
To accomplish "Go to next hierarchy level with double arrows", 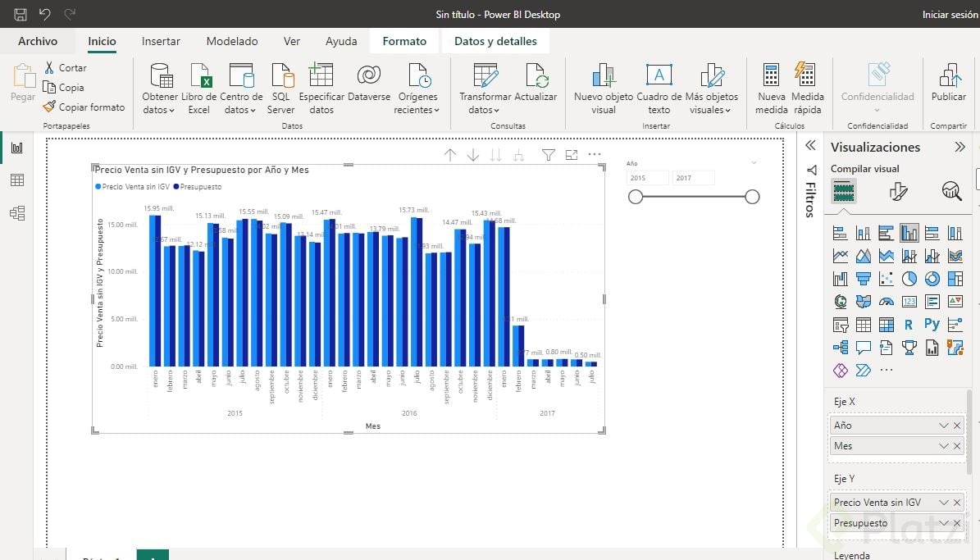I will point(495,155).
